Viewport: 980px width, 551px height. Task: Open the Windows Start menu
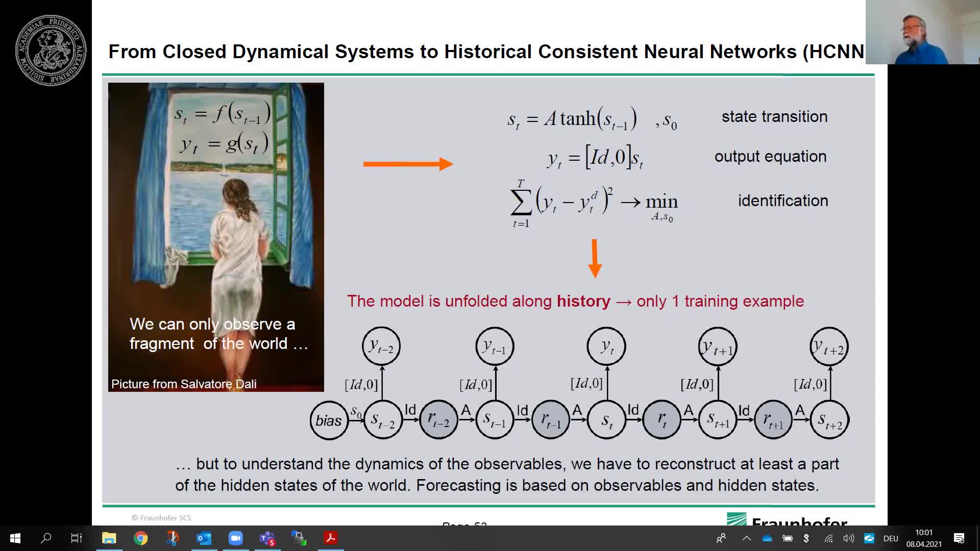tap(15, 538)
